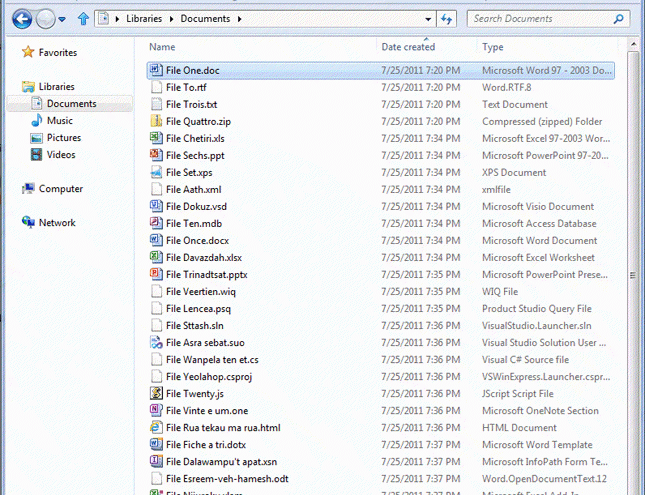
Task: Select Documents library in the sidebar
Action: [x=71, y=104]
